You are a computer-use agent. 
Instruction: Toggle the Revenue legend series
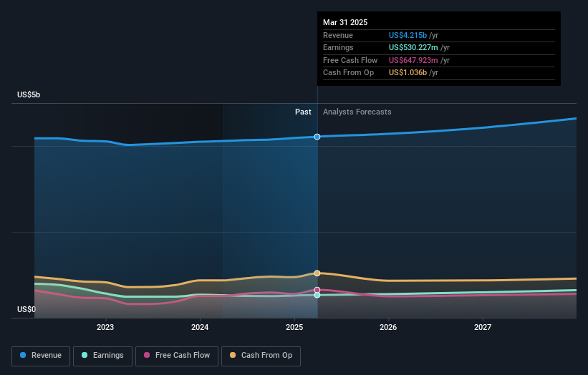pos(41,356)
